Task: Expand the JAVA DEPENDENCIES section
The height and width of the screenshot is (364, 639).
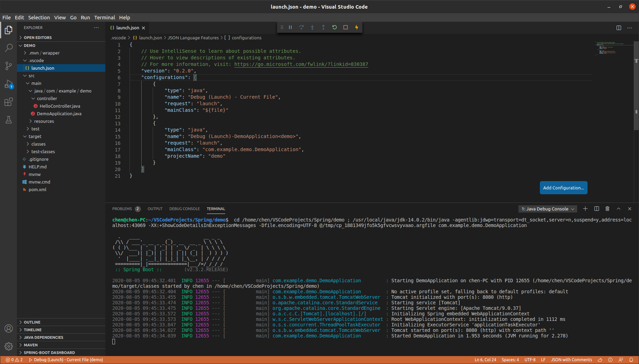Action: [61, 337]
